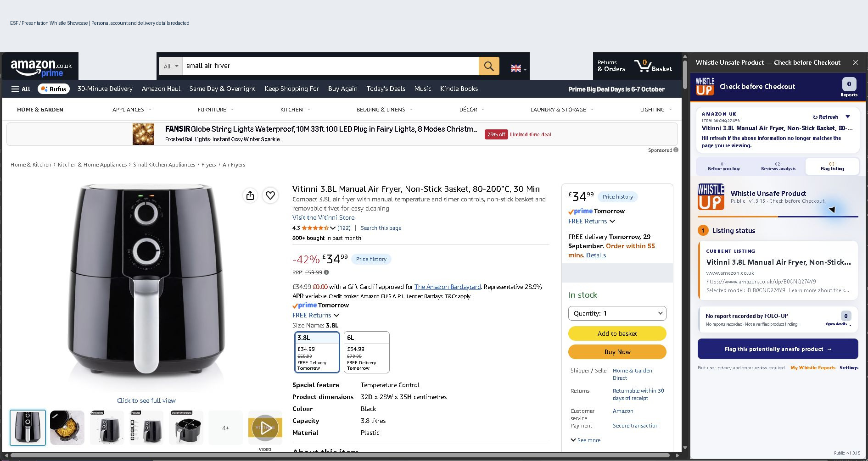Open the share icon beside product image
The height and width of the screenshot is (461, 868).
coord(250,195)
